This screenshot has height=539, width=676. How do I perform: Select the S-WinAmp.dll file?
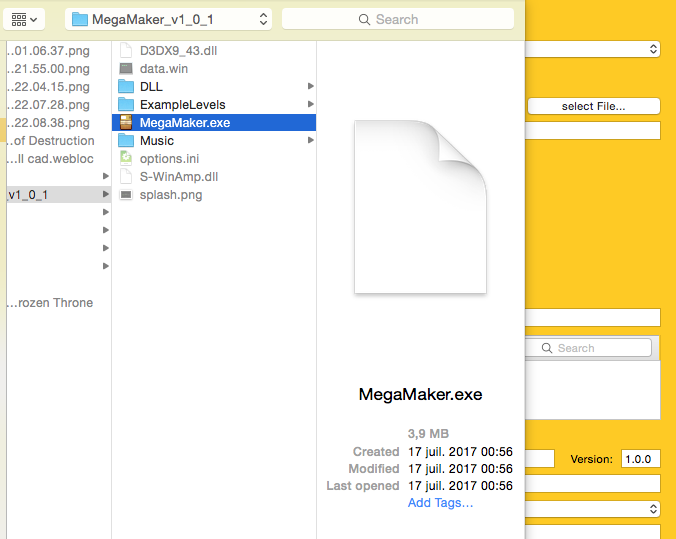click(178, 177)
